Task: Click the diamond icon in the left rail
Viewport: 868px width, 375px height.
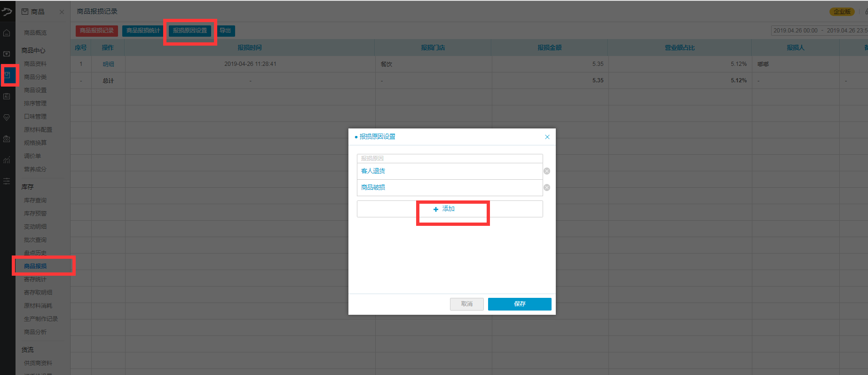Action: 7,118
